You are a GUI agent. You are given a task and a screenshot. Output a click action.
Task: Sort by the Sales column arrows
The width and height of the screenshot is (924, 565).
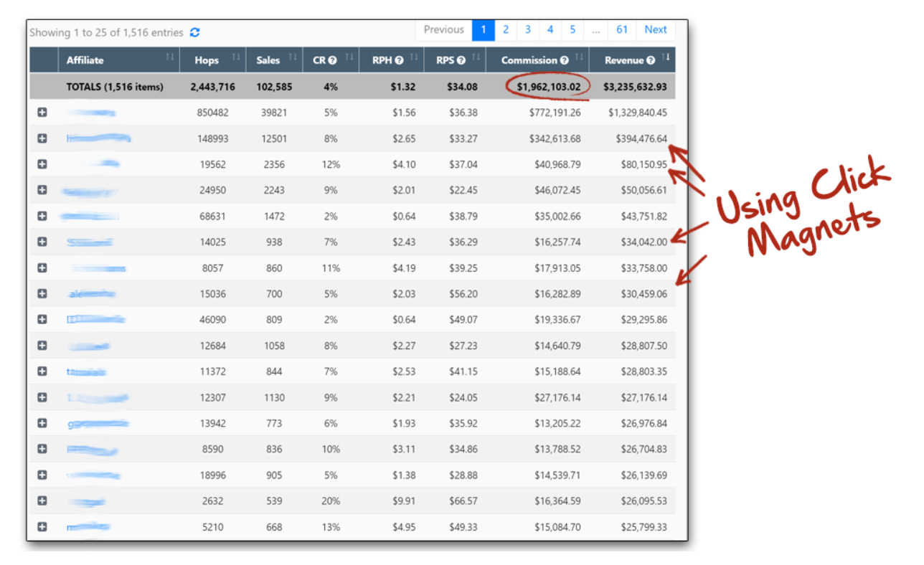pyautogui.click(x=293, y=57)
